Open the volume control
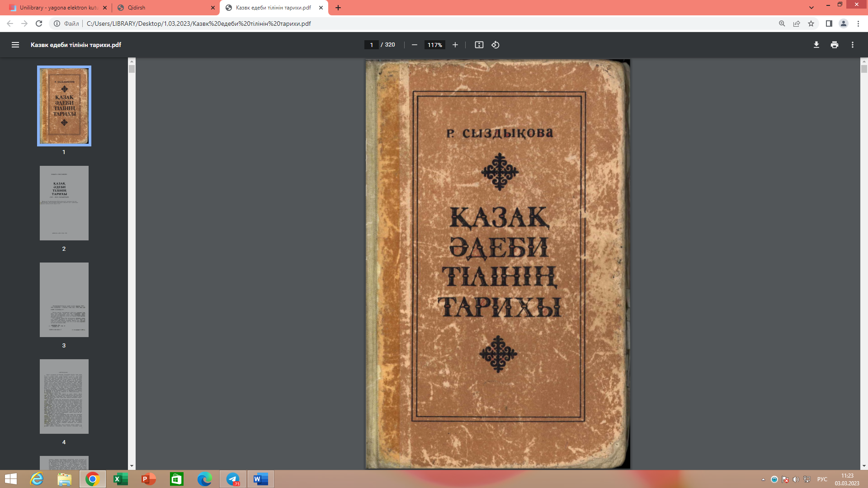Image resolution: width=868 pixels, height=488 pixels. tap(796, 479)
